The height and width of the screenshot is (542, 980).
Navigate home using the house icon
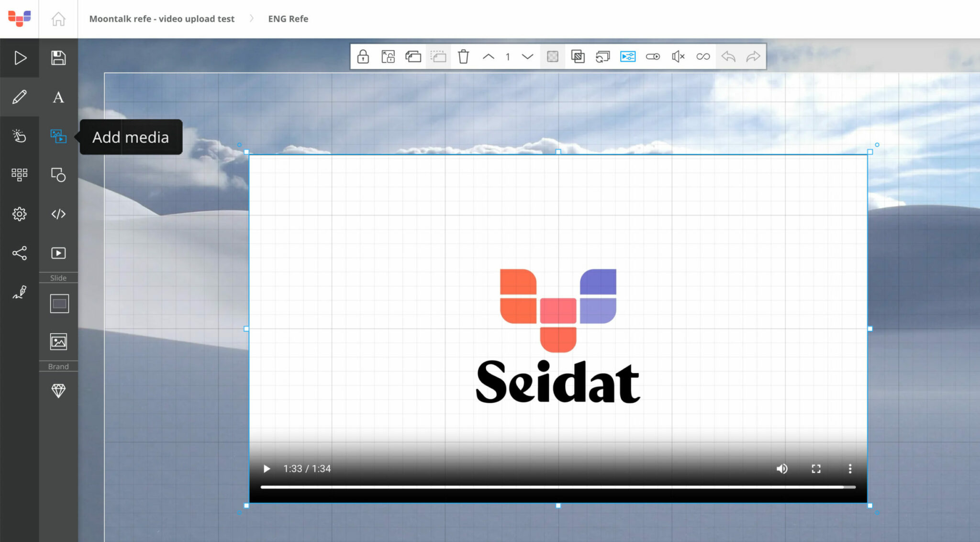pyautogui.click(x=58, y=19)
